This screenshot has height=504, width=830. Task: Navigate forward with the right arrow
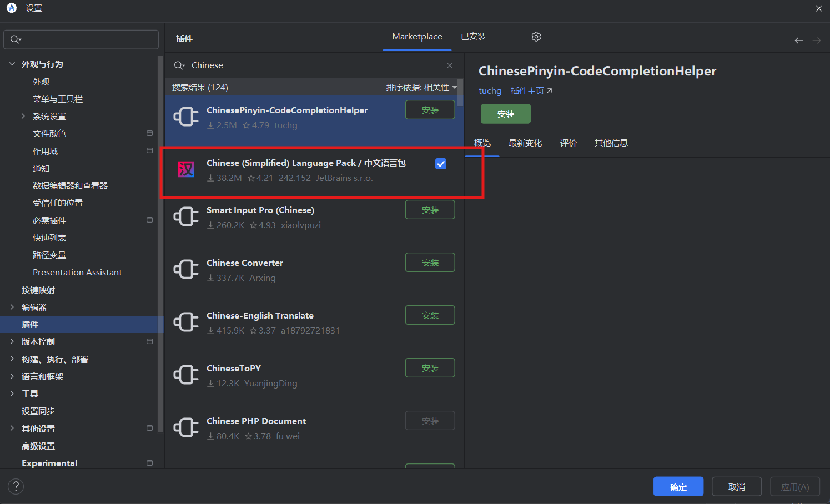click(x=817, y=41)
